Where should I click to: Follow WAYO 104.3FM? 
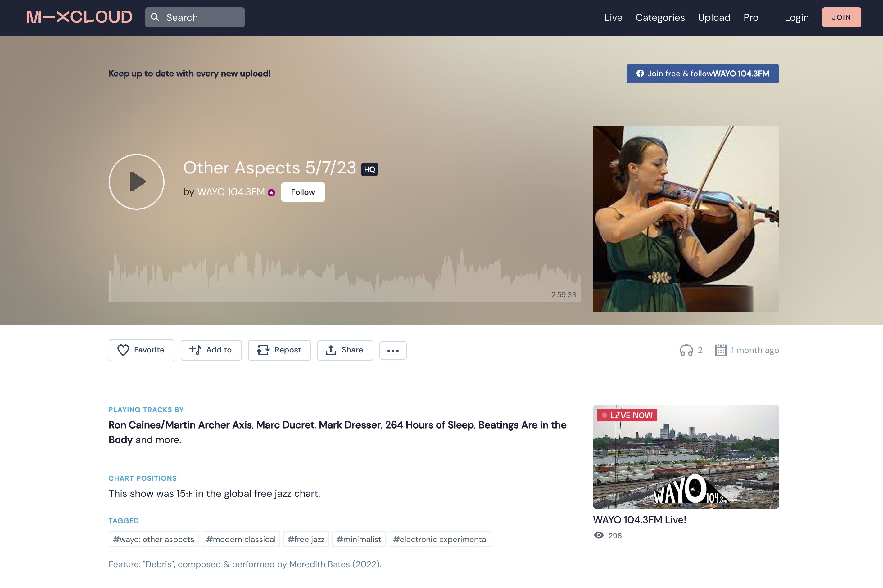303,192
